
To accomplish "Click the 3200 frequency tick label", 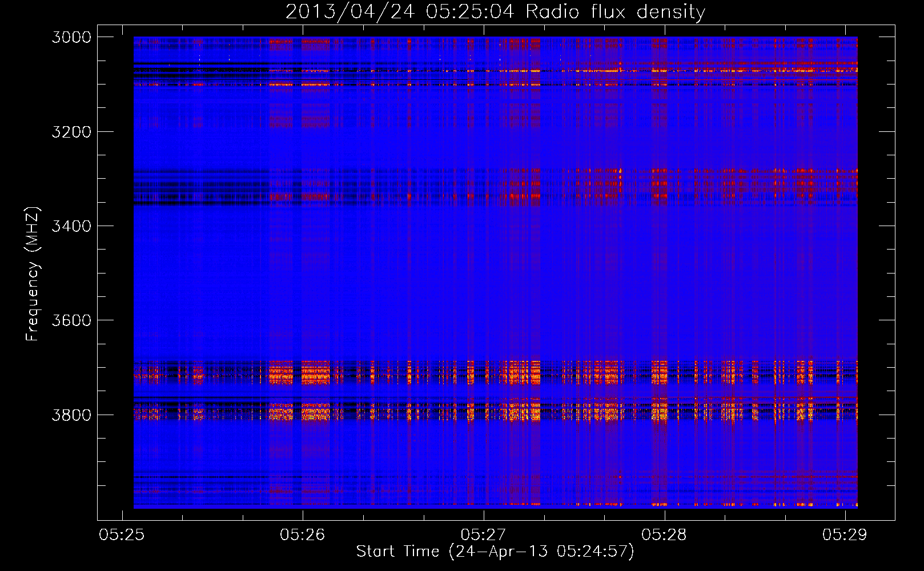I will pyautogui.click(x=71, y=132).
